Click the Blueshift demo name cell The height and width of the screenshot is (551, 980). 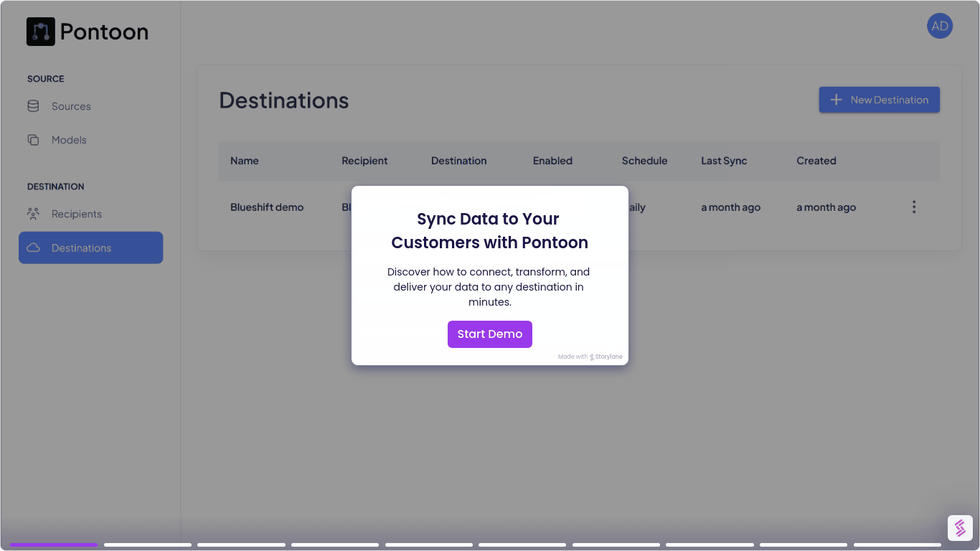pyautogui.click(x=267, y=207)
